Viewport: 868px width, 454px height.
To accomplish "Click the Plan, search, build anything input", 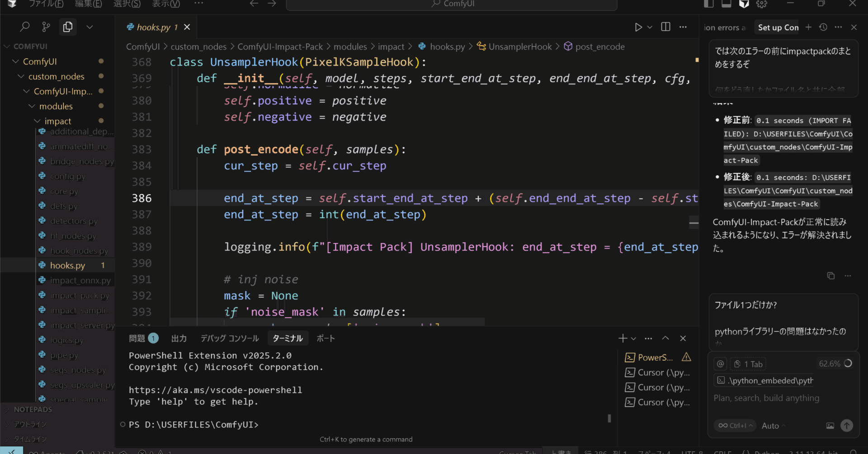I will click(766, 398).
